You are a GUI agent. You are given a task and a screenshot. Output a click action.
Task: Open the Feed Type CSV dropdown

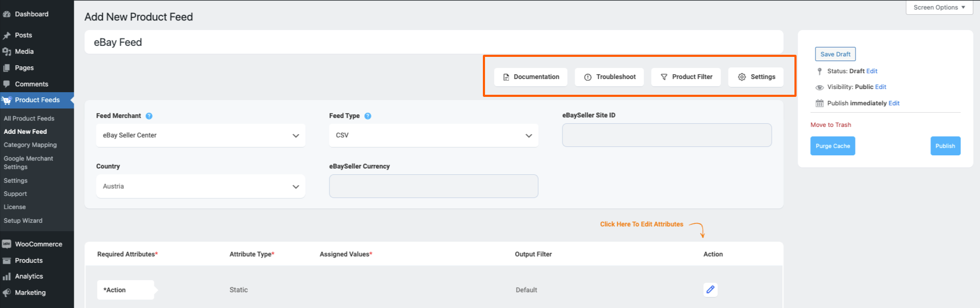434,135
